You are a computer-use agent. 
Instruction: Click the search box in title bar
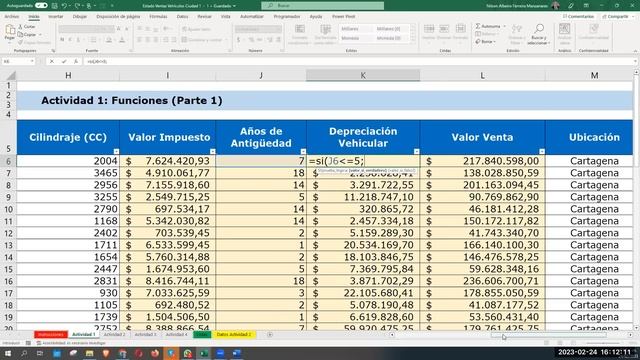coord(322,6)
